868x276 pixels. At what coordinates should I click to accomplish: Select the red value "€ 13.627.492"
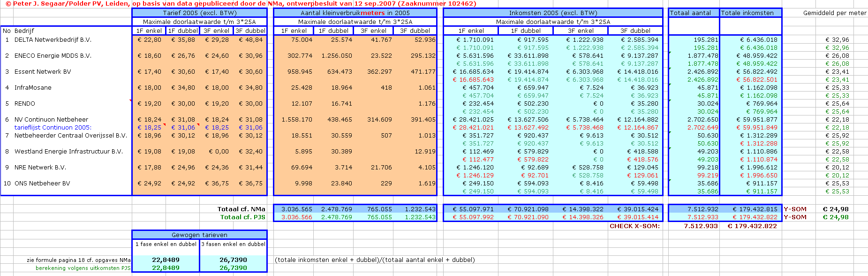[528, 128]
